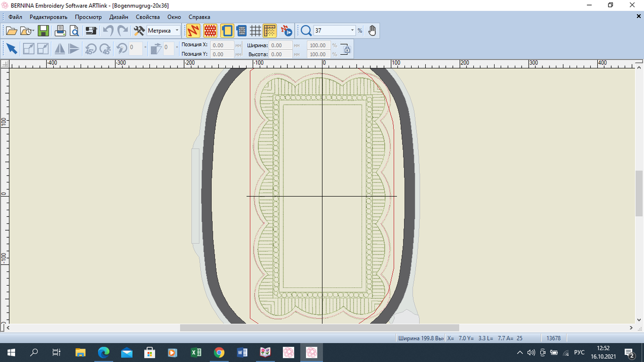Open the Windows Start menu

click(11, 352)
